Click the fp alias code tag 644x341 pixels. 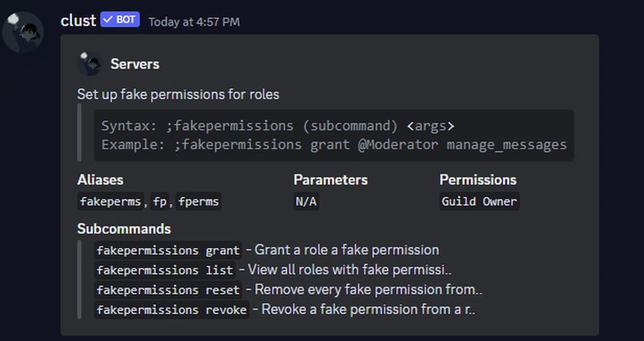(160, 202)
